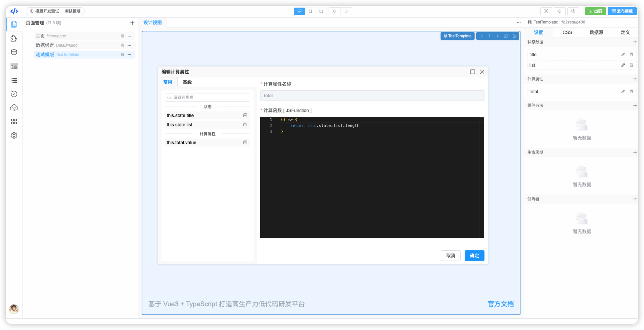644x330 pixels.
Task: Open more options for 主页 Homepage page
Action: pyautogui.click(x=129, y=36)
